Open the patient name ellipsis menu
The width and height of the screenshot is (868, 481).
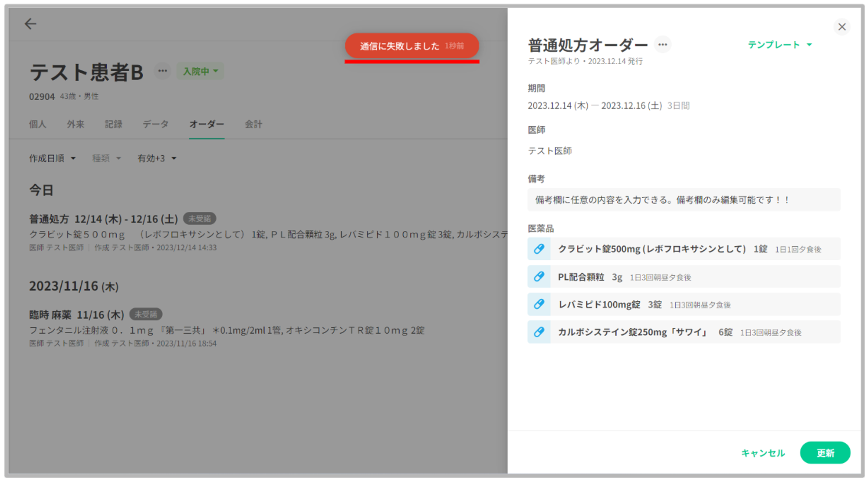pyautogui.click(x=162, y=71)
